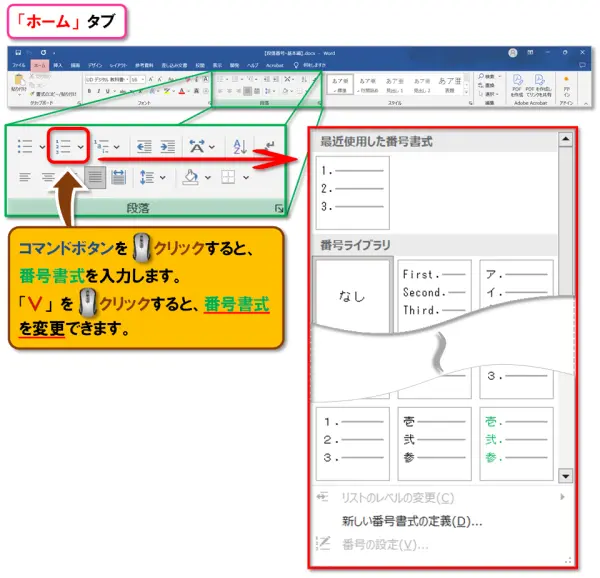Open the numbering dropdown arrow in the enlarged panel

[x=80, y=147]
